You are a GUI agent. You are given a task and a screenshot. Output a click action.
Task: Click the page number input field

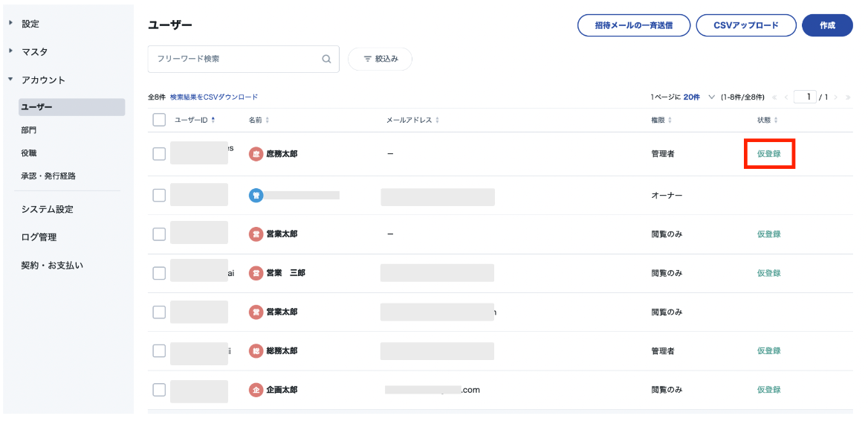pos(805,97)
